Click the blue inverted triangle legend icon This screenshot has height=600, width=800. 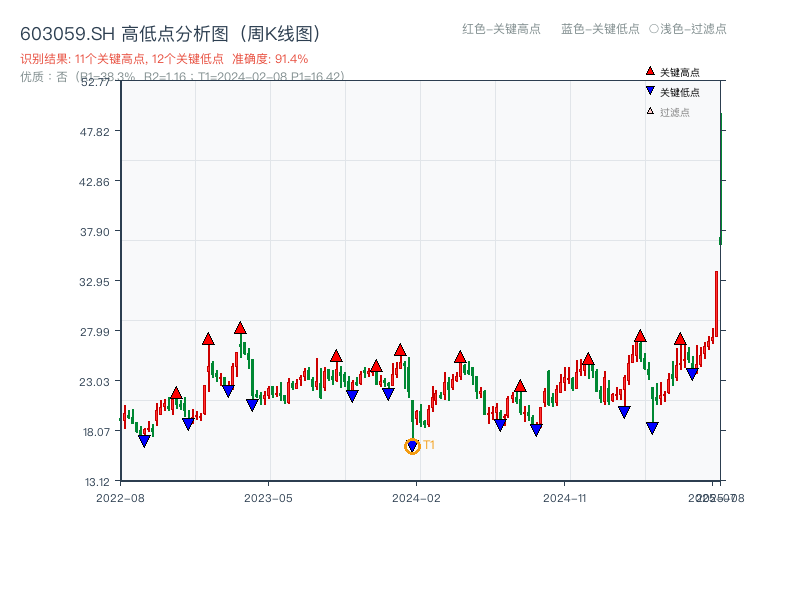click(650, 91)
